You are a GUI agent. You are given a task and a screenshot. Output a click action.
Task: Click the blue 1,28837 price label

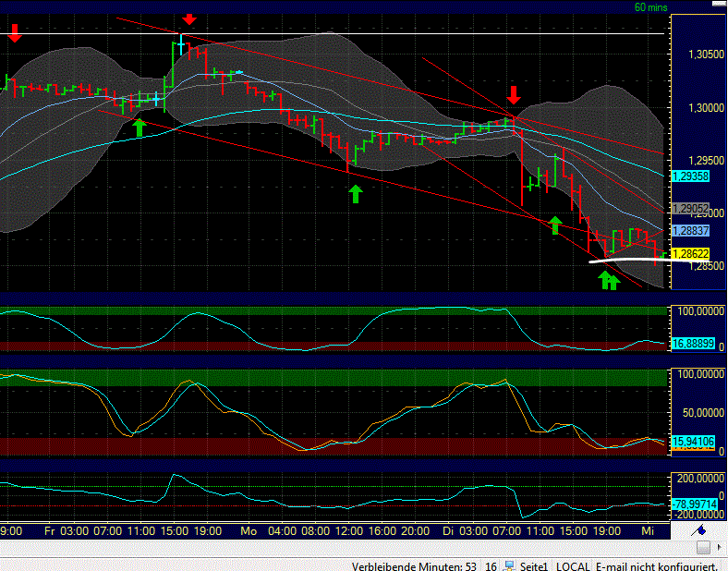click(690, 231)
